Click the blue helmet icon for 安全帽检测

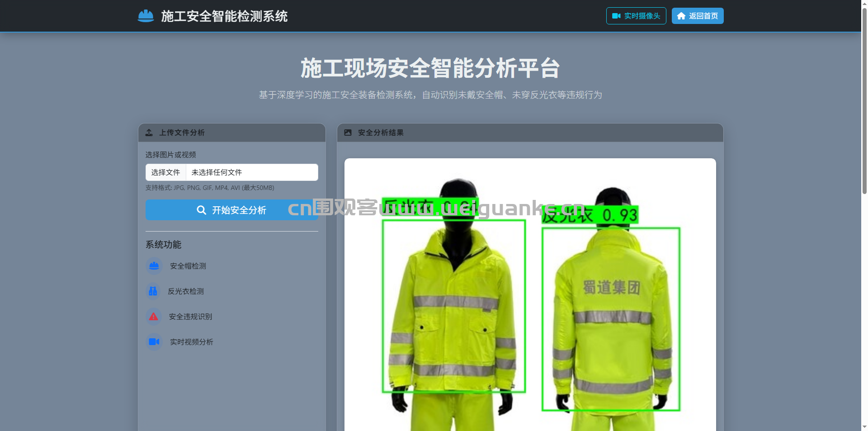click(x=154, y=266)
